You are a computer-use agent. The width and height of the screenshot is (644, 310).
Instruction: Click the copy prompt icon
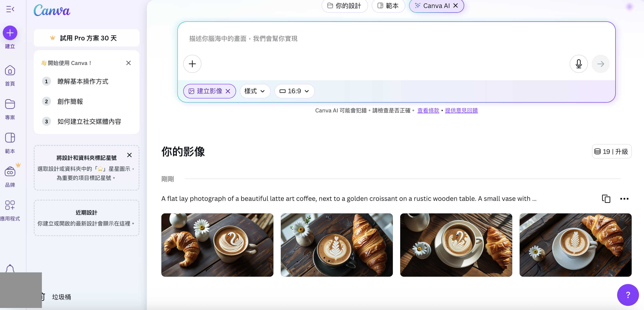[x=606, y=199]
